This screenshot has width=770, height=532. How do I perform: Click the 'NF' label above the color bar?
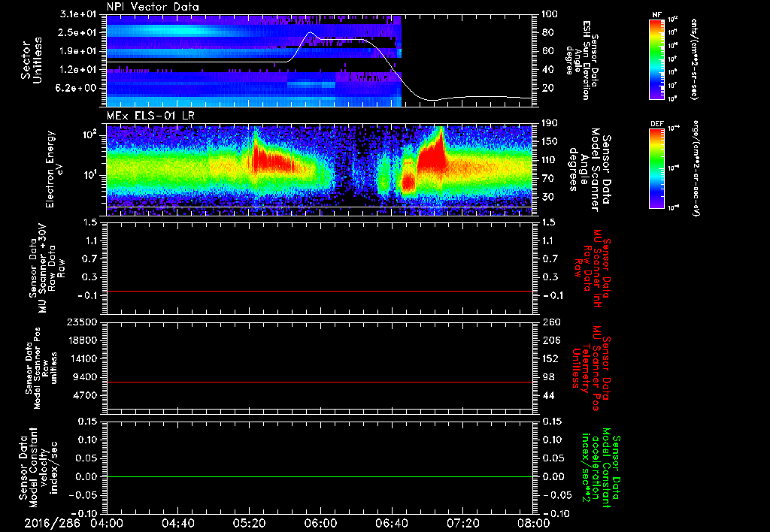pyautogui.click(x=656, y=15)
